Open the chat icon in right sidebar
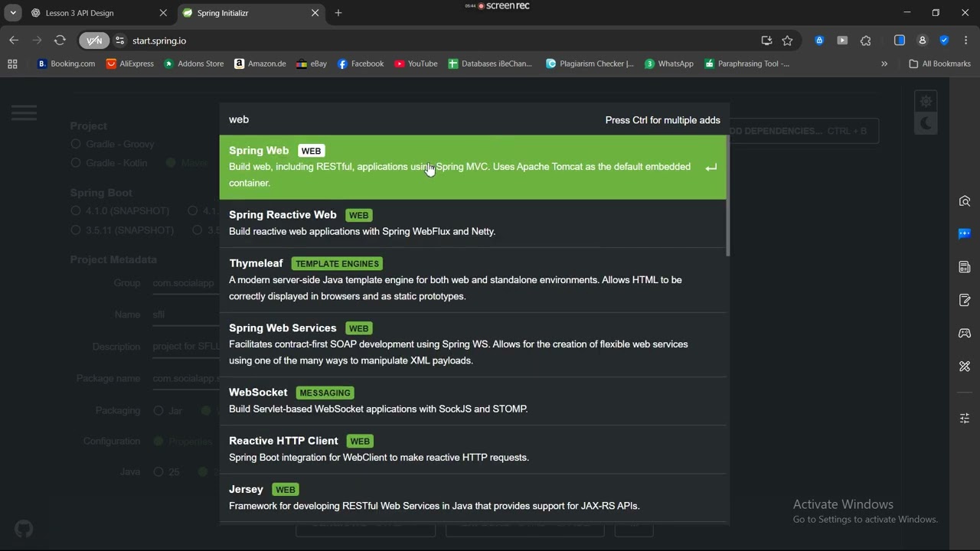The width and height of the screenshot is (980, 551). pyautogui.click(x=965, y=234)
